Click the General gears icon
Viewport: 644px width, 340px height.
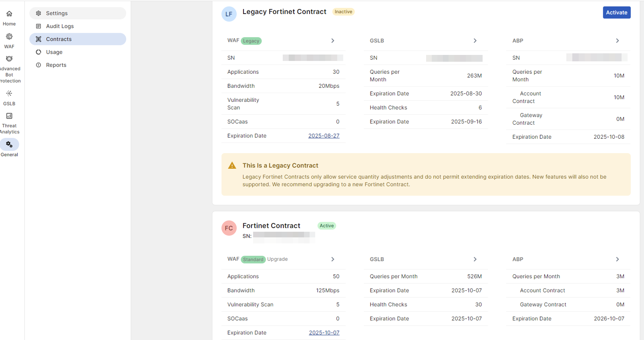(x=9, y=144)
